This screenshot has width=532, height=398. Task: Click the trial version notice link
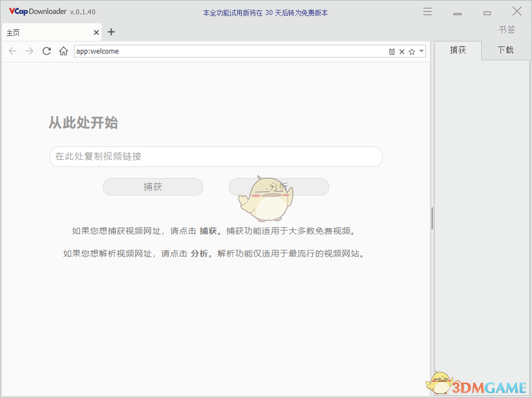[266, 12]
